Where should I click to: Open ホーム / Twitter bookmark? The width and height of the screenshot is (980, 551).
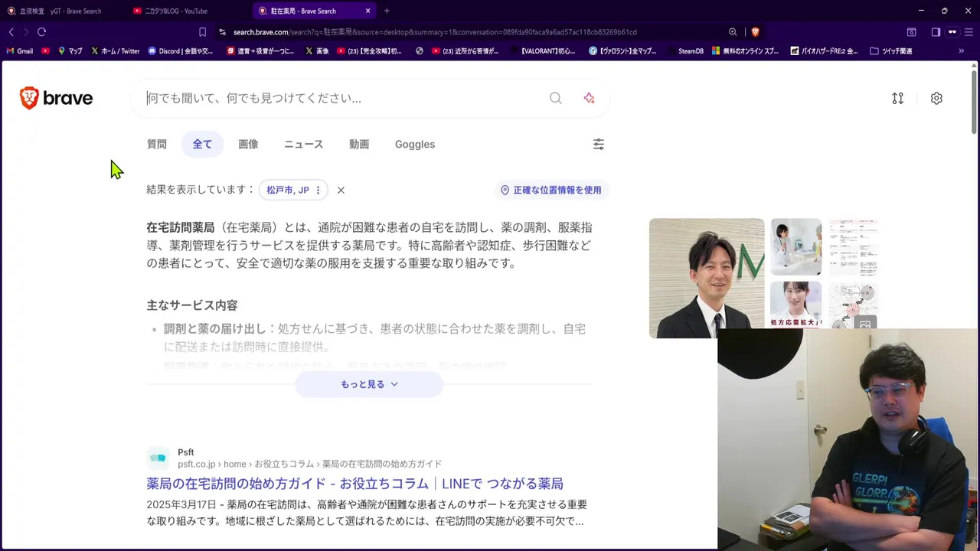(116, 51)
